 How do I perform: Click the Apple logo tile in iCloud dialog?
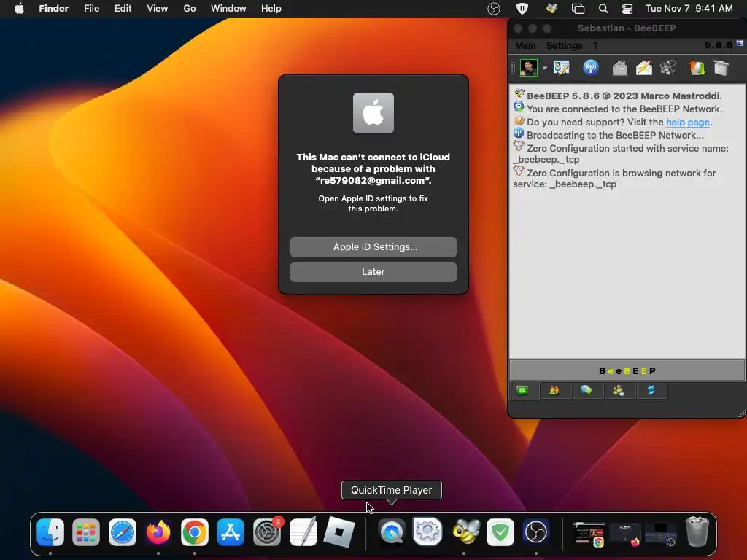pos(373,113)
